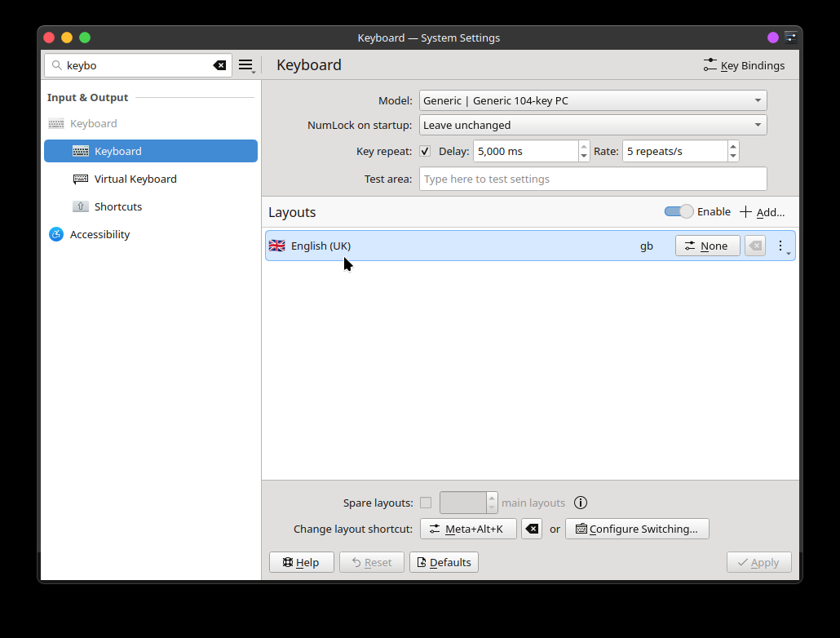Click the test area input field
The image size is (840, 638).
[x=593, y=179]
